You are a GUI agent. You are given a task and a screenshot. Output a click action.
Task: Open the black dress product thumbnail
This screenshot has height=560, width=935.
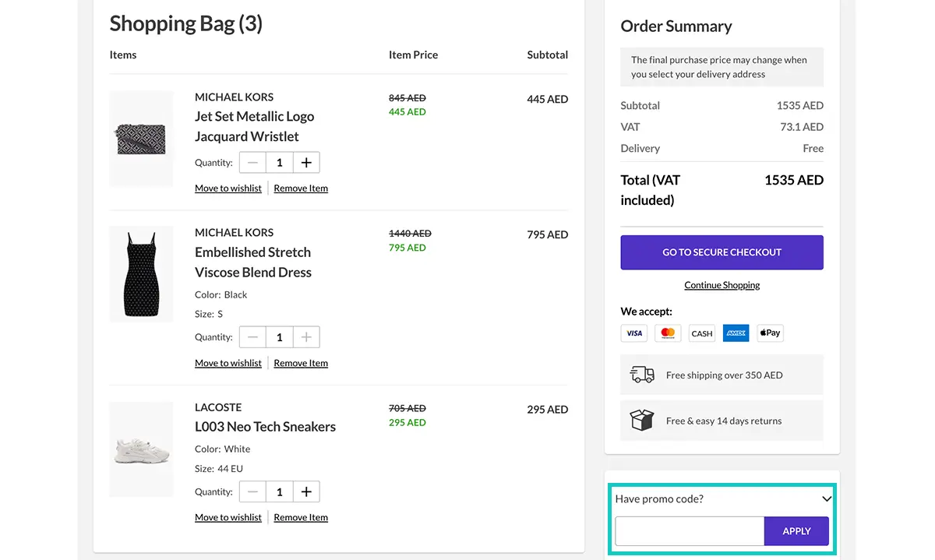tap(141, 274)
